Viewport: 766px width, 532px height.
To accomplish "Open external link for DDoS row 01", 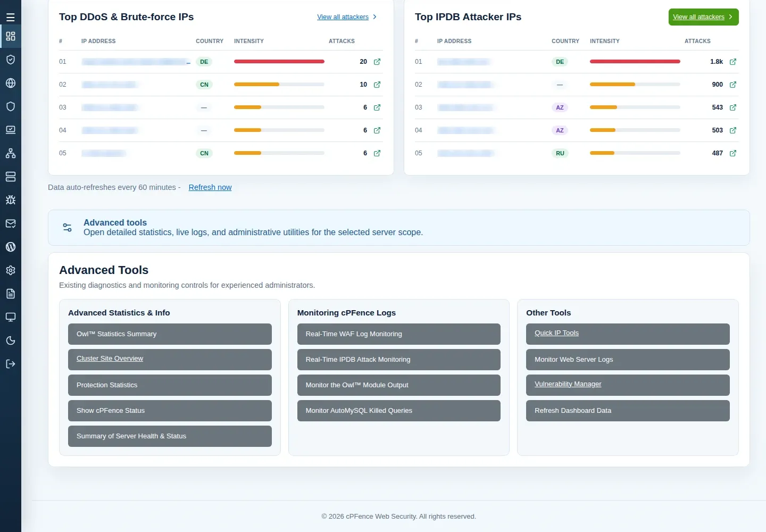I will [377, 62].
